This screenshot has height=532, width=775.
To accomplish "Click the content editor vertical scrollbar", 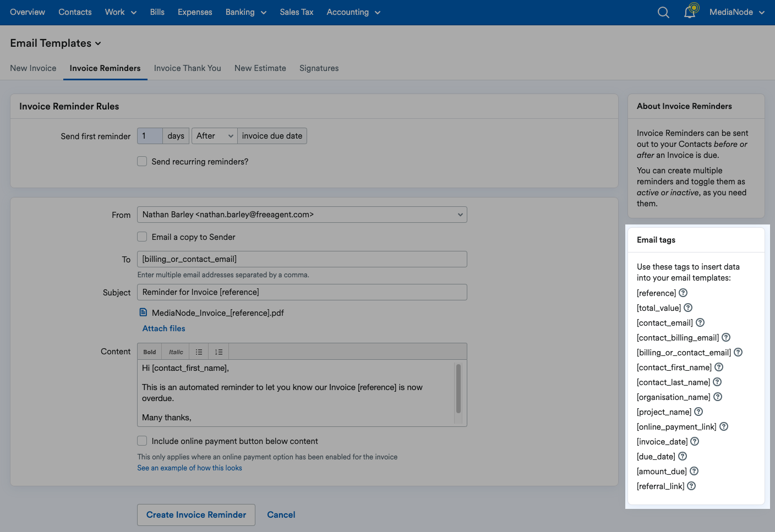I will tap(459, 388).
